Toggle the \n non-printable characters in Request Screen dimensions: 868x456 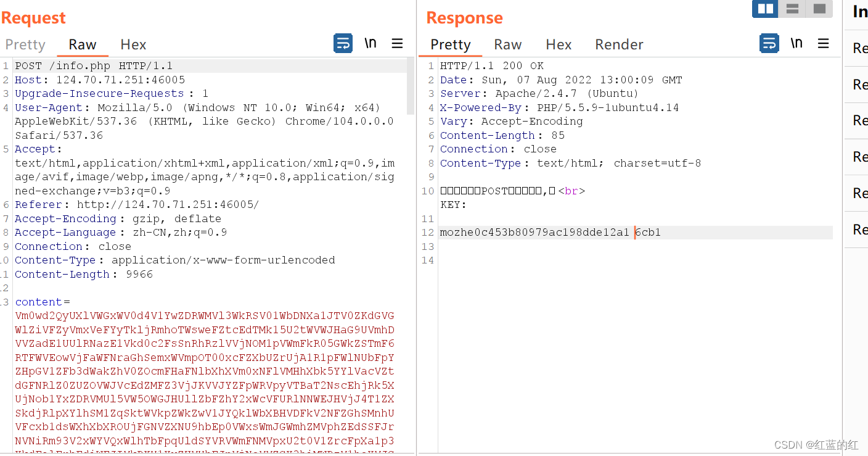371,43
